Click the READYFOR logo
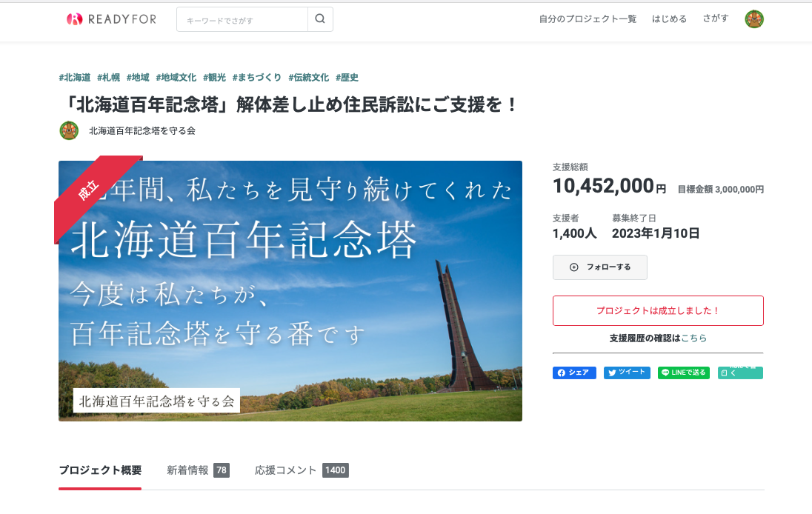The image size is (812, 514). coord(111,19)
